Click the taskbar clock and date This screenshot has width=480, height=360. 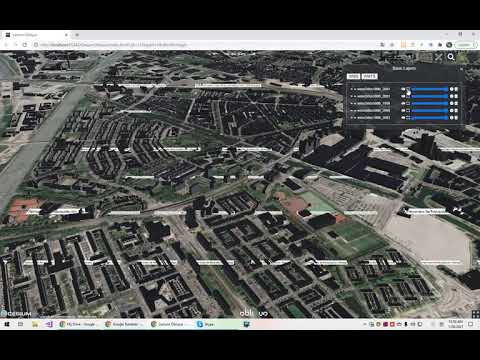click(455, 324)
